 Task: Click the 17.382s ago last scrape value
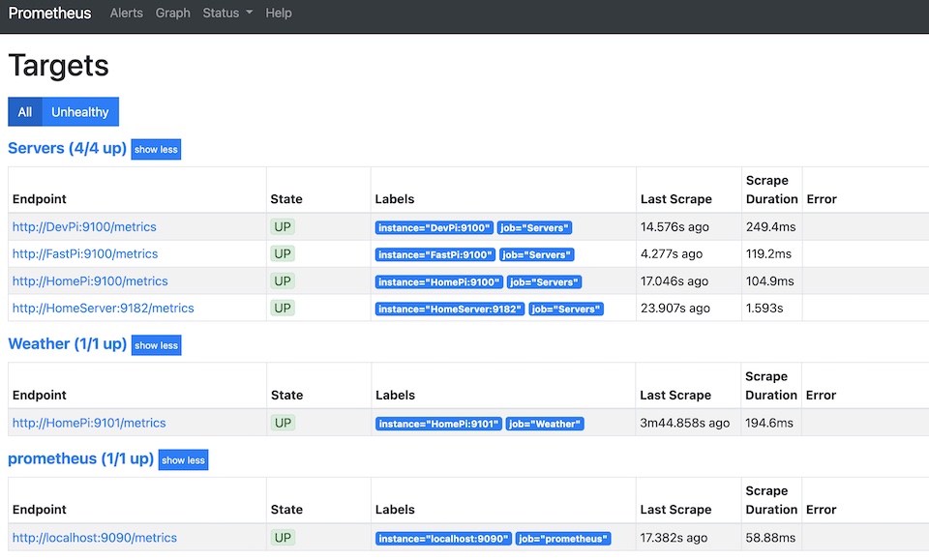(674, 538)
